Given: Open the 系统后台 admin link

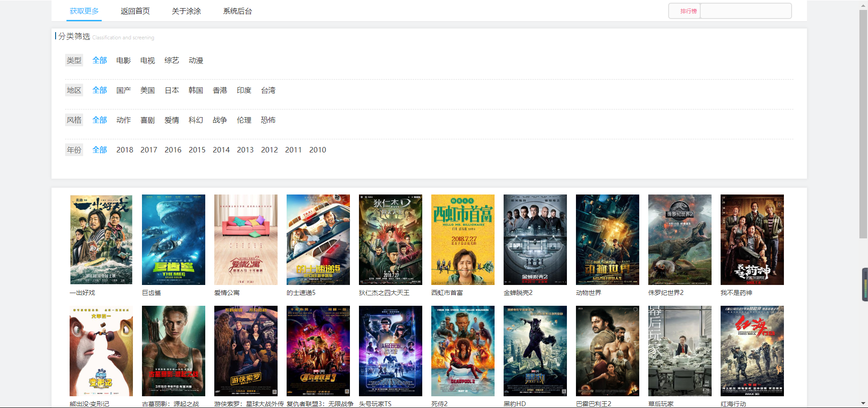Looking at the screenshot, I should (x=237, y=11).
